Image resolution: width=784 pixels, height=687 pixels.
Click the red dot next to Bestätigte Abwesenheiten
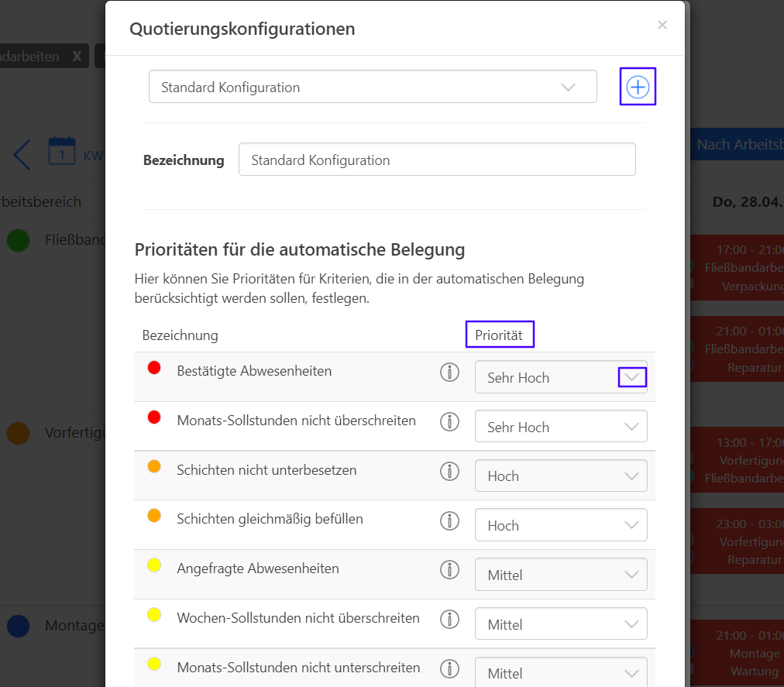pos(154,368)
